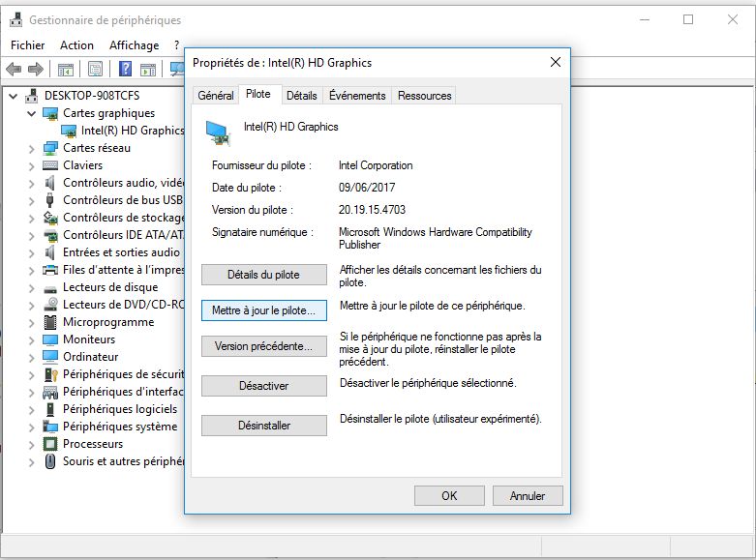Click the Entrées et sorties audio icon
Viewport: 756px width, 560px height.
[x=49, y=252]
